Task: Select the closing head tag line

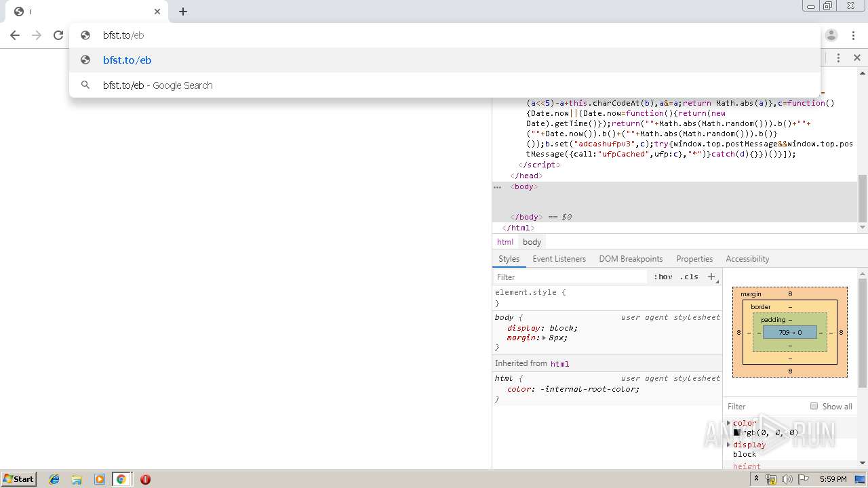Action: coord(526,176)
